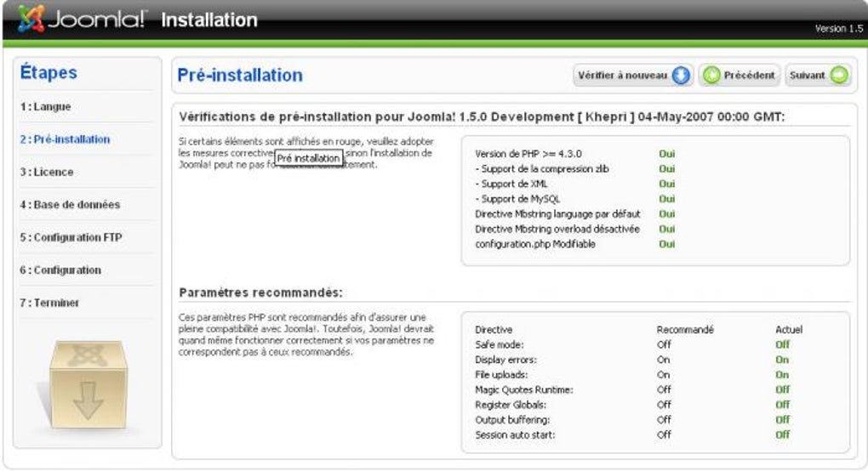Click the 'Paramètres recommandés:' heading
Image resolution: width=868 pixels, height=471 pixels.
[260, 292]
